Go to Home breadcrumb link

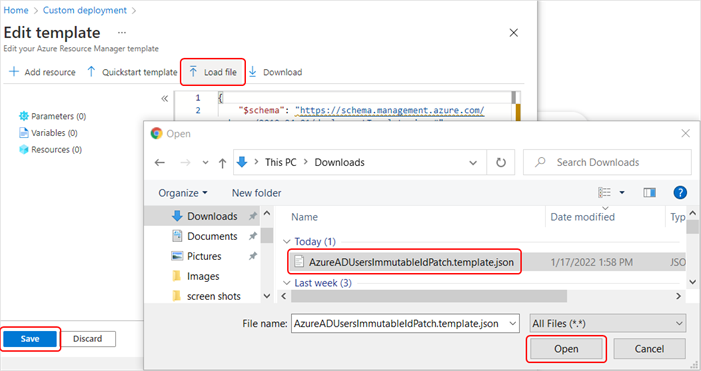pos(16,10)
